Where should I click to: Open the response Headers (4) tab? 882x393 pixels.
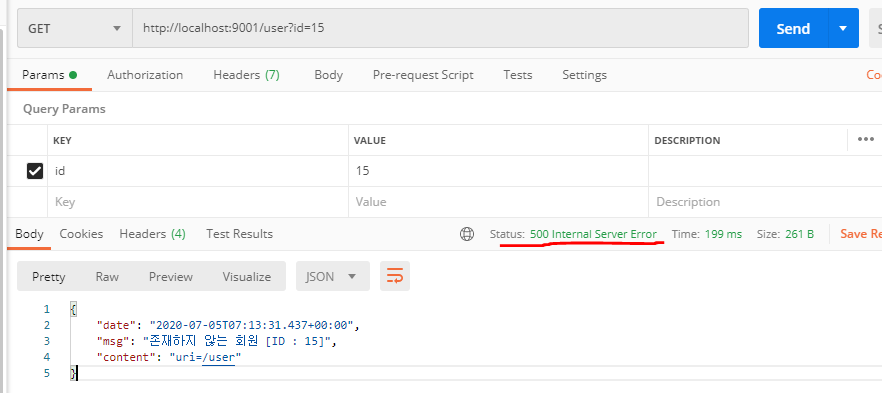152,234
